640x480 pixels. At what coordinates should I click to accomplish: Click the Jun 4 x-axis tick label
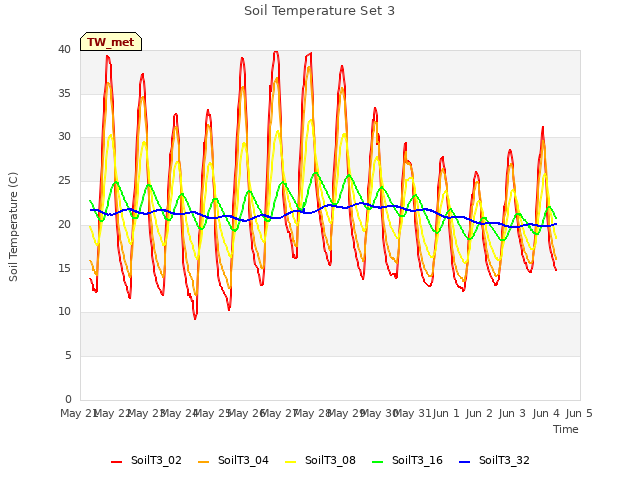pyautogui.click(x=546, y=413)
